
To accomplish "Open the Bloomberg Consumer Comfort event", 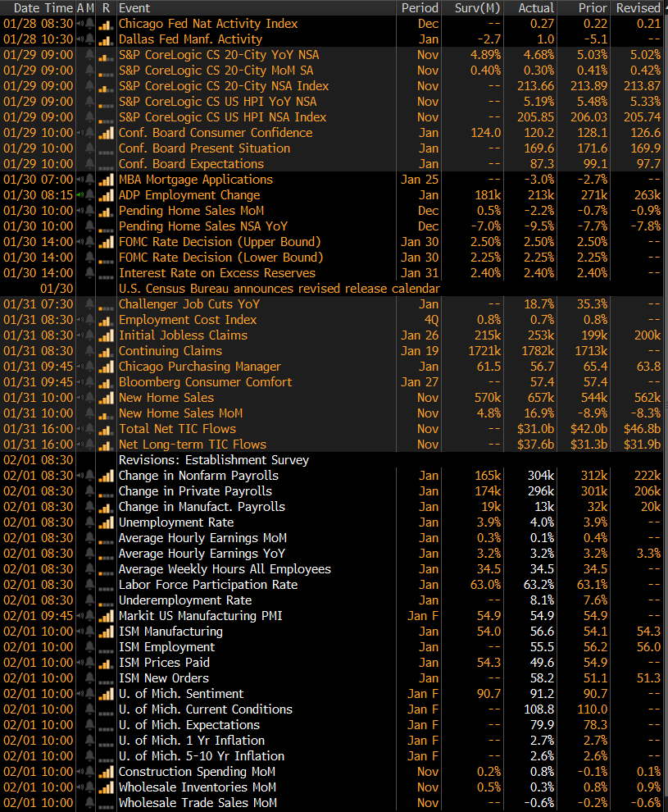I will point(205,382).
